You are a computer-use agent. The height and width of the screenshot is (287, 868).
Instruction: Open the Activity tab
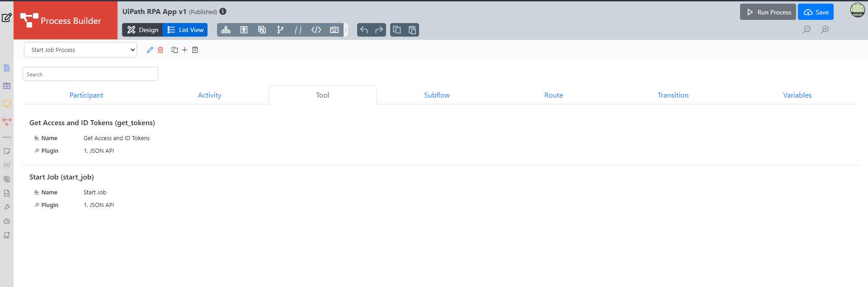click(210, 95)
